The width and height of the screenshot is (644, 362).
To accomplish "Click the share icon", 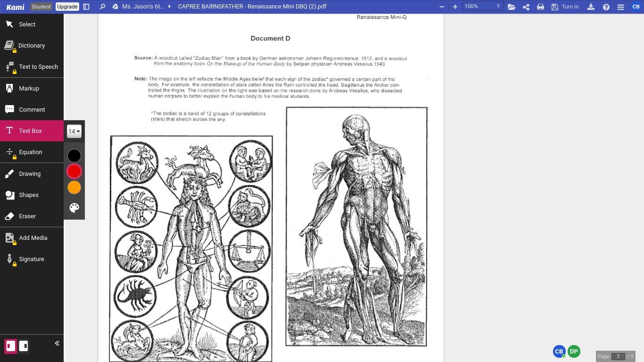I will coord(526,7).
